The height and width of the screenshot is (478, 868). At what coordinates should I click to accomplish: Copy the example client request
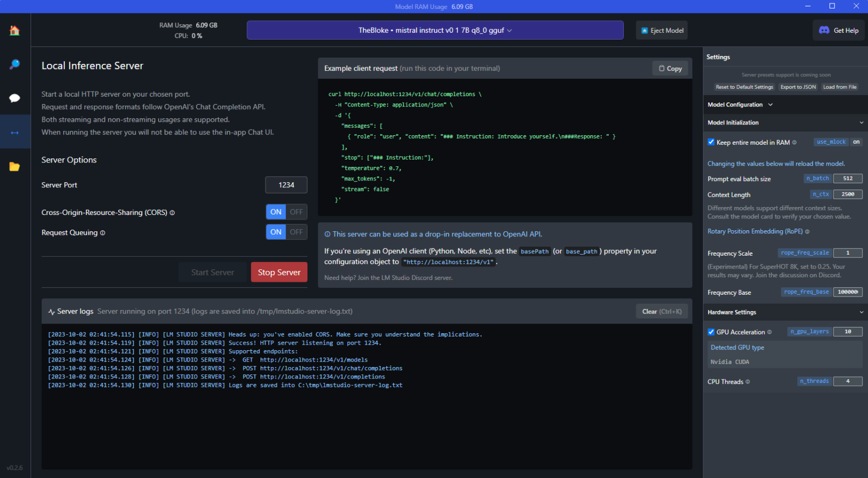(x=670, y=68)
